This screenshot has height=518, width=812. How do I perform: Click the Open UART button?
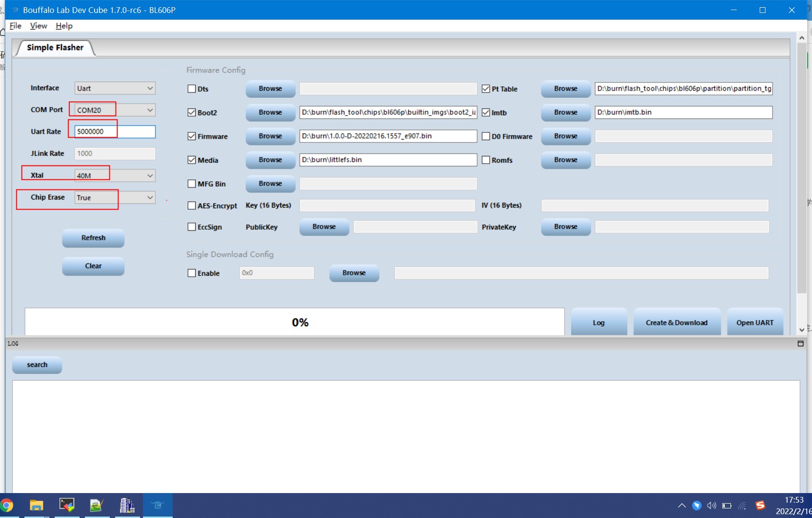pyautogui.click(x=755, y=323)
